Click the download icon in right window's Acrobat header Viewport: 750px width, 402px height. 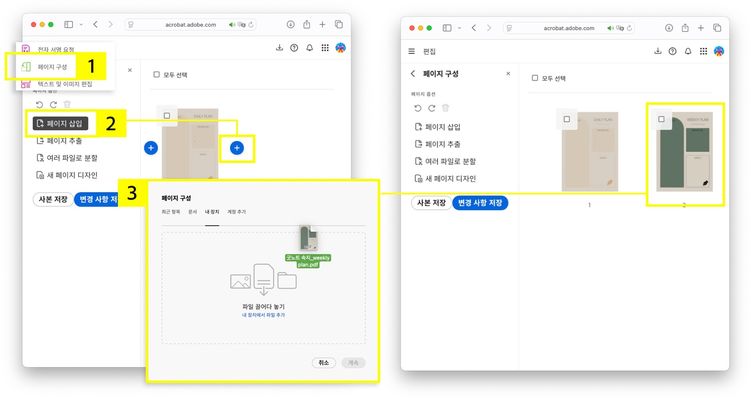(x=658, y=51)
